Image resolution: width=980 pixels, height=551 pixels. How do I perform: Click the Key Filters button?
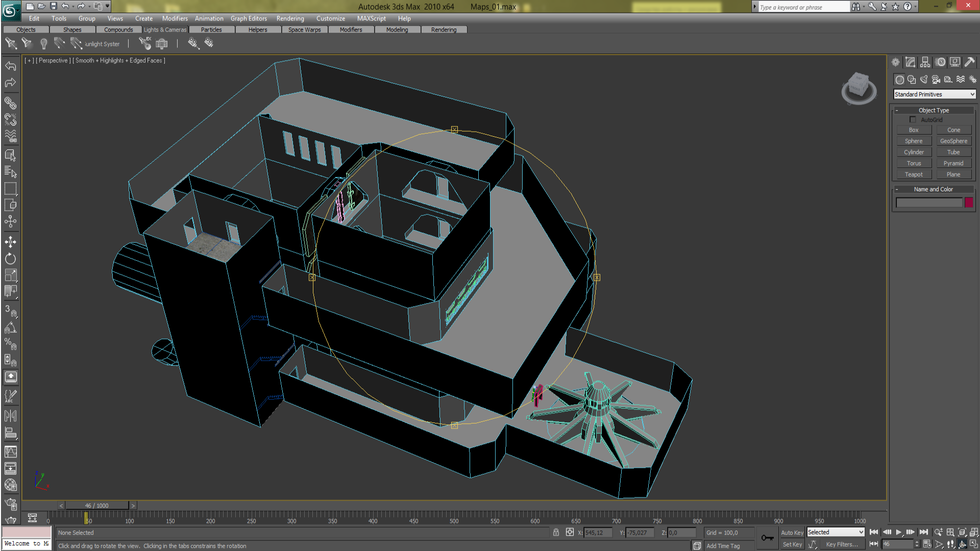[842, 544]
